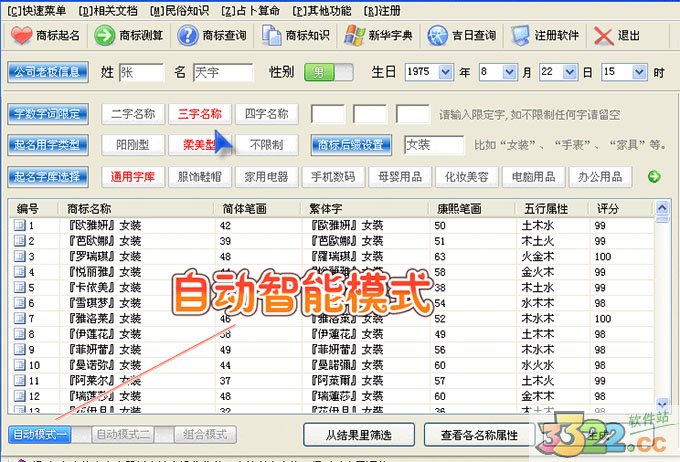Choose 阳刚型 character type
The height and width of the screenshot is (462, 680).
[x=133, y=145]
